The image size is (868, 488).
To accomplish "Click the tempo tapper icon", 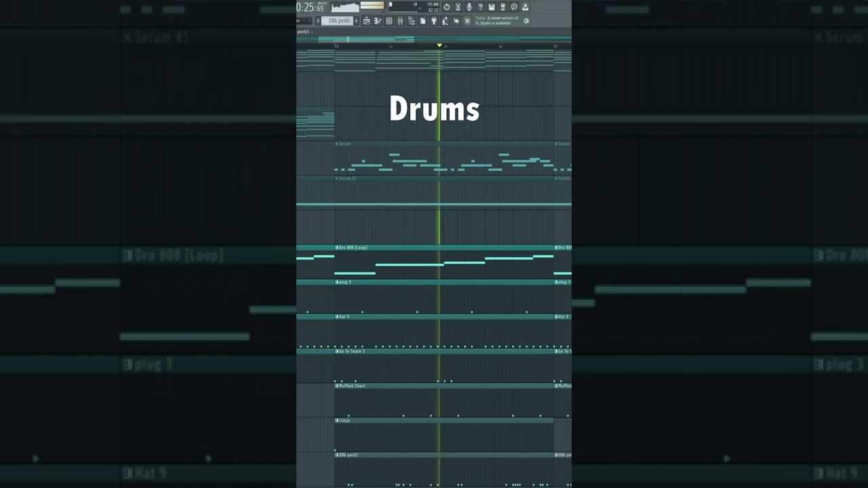I will coord(445,21).
